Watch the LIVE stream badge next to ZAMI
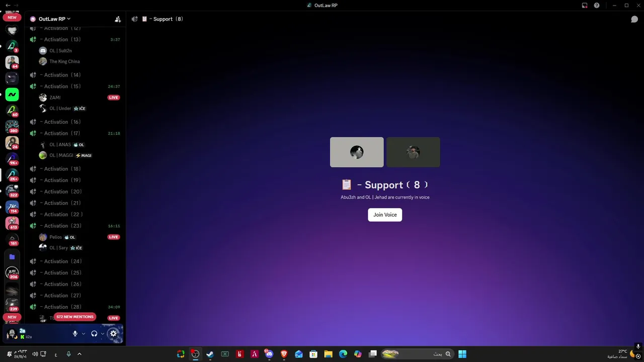Viewport: 644px width, 362px height. pos(114,98)
